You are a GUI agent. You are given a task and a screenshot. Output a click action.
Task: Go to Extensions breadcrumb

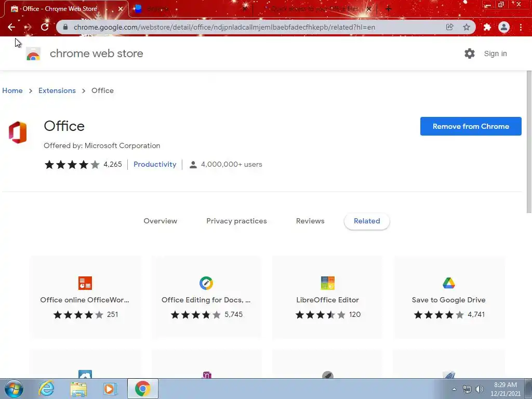click(x=57, y=90)
